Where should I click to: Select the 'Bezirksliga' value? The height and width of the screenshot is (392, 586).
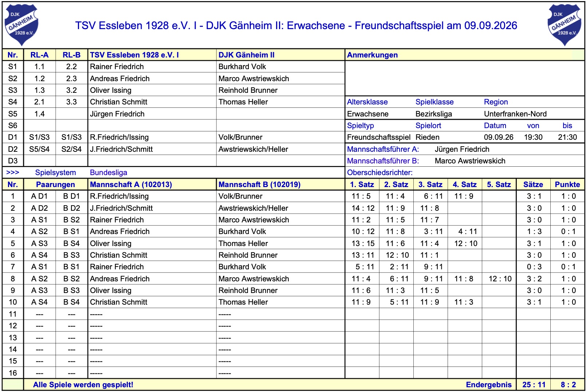click(434, 114)
